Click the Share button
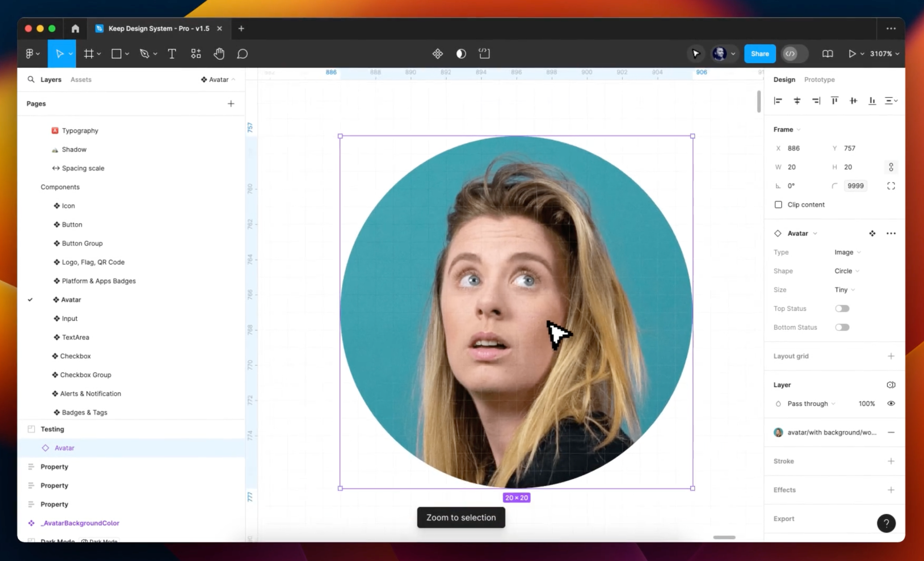This screenshot has width=924, height=561. (760, 53)
